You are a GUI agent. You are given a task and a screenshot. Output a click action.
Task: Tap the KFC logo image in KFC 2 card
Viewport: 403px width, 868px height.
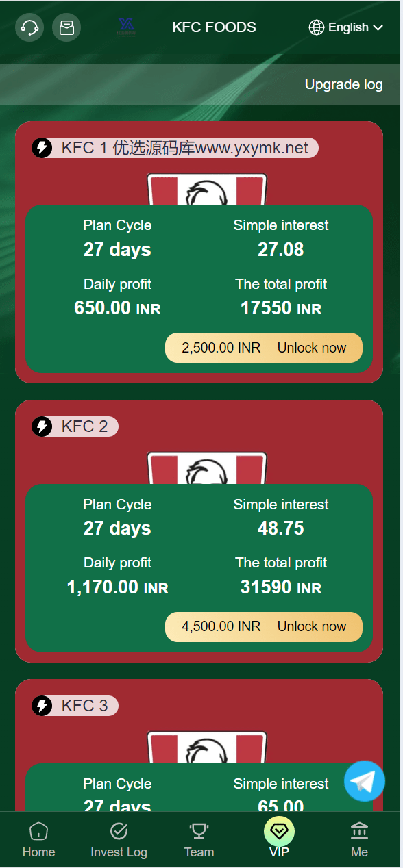206,468
